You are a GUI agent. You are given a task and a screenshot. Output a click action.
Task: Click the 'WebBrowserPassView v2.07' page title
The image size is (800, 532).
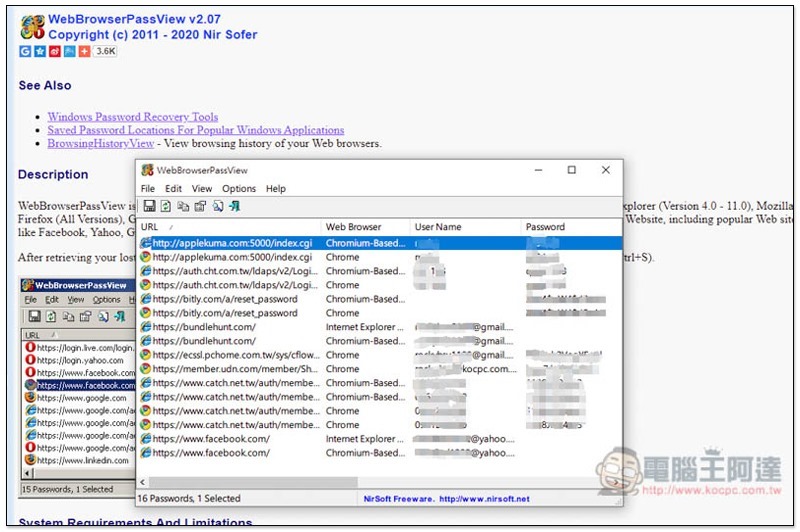[135, 19]
